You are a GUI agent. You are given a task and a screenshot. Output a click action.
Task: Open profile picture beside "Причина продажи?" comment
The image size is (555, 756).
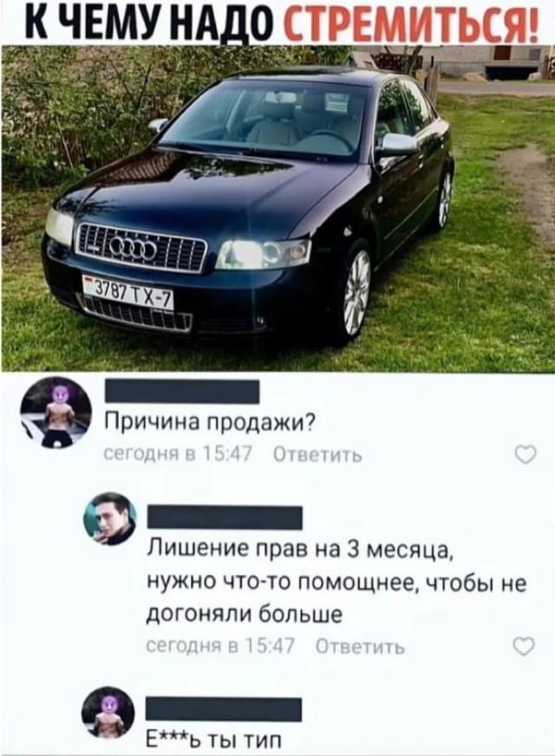point(56,413)
